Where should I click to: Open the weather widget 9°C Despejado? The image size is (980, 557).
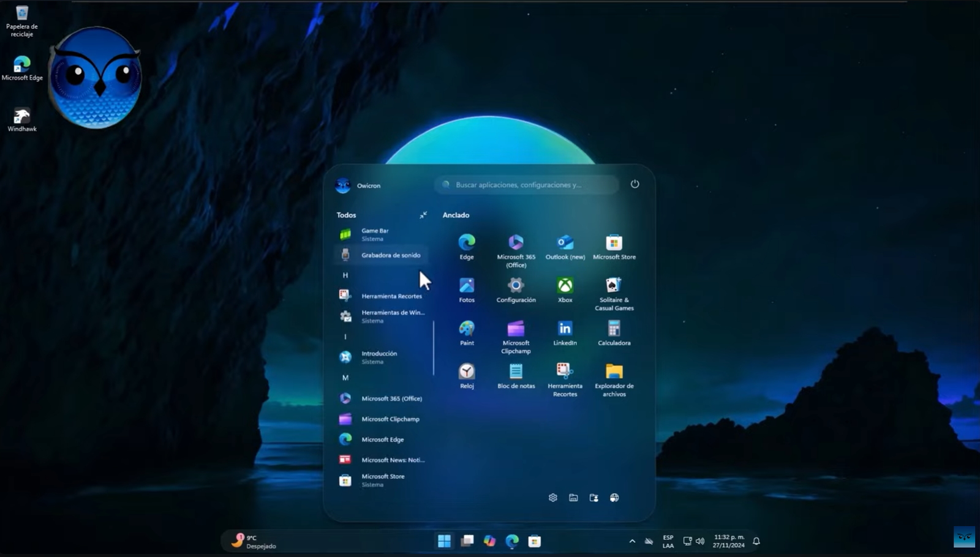254,542
